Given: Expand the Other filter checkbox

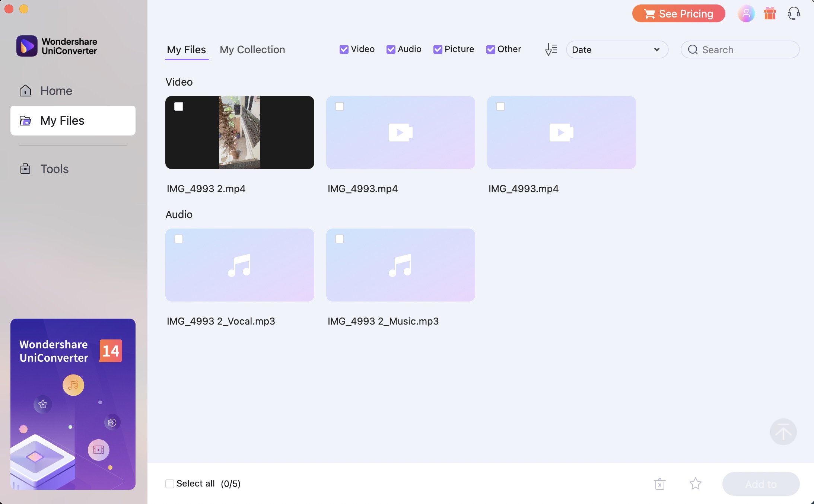Looking at the screenshot, I should [490, 49].
